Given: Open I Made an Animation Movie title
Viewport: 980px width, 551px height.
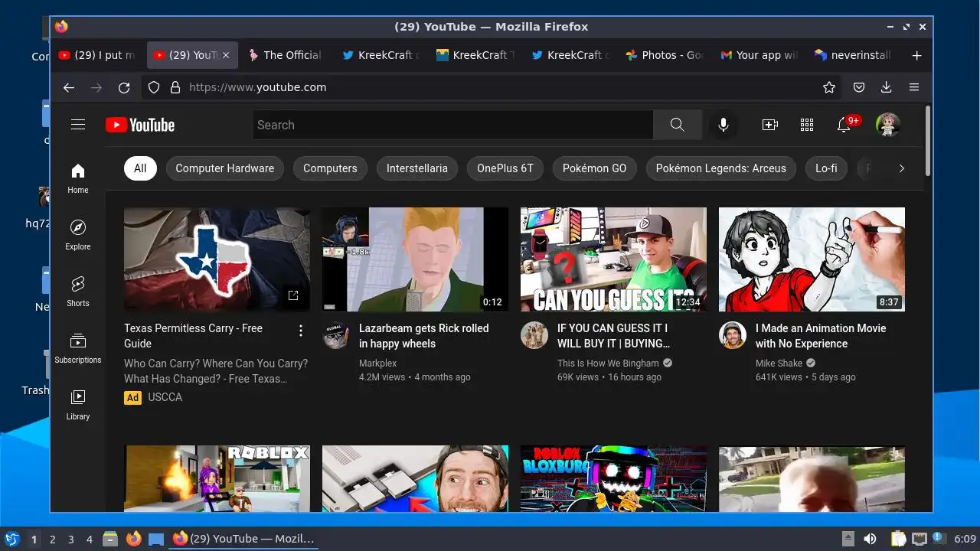Looking at the screenshot, I should 821,336.
